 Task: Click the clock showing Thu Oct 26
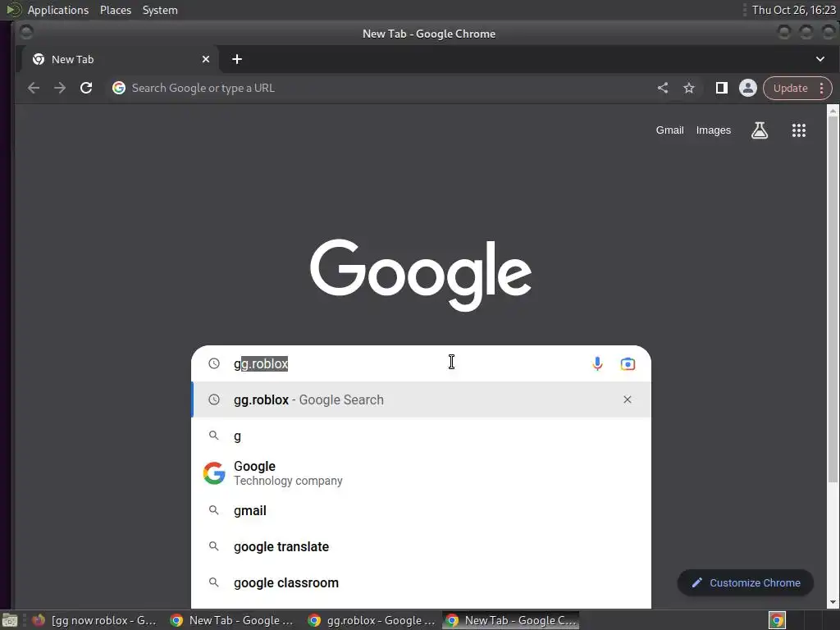click(x=793, y=10)
